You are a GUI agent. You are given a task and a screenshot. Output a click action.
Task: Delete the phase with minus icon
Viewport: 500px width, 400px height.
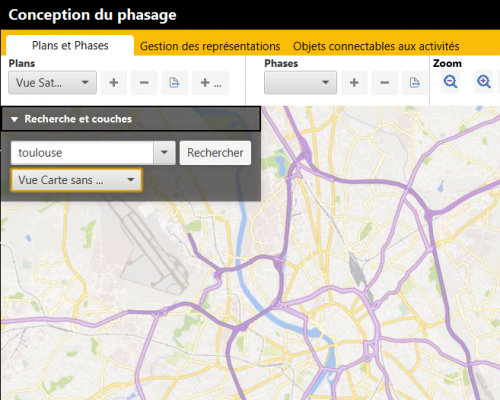[x=384, y=83]
